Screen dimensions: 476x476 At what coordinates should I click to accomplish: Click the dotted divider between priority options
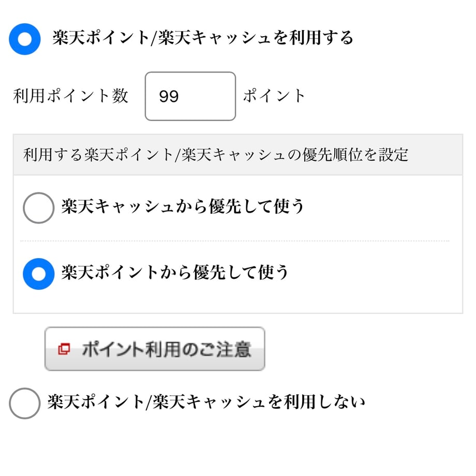click(x=235, y=241)
